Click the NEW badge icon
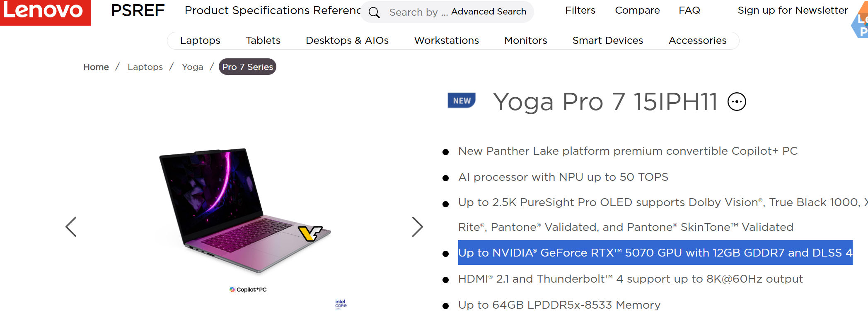Image resolution: width=868 pixels, height=336 pixels. click(x=462, y=101)
